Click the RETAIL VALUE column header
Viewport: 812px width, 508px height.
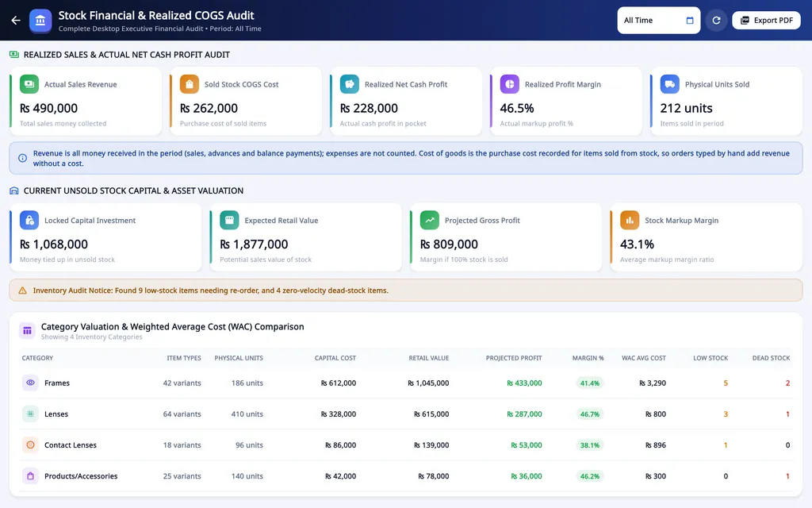click(x=429, y=358)
